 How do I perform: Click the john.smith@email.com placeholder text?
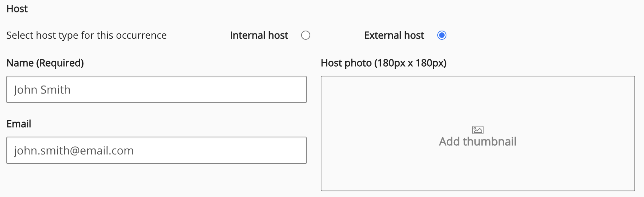click(x=74, y=151)
